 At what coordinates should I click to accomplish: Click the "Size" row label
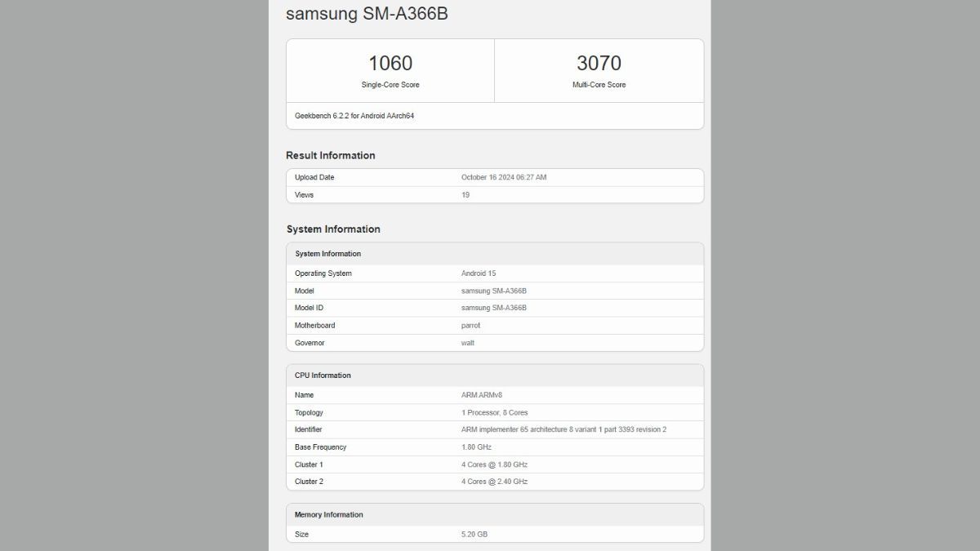302,535
